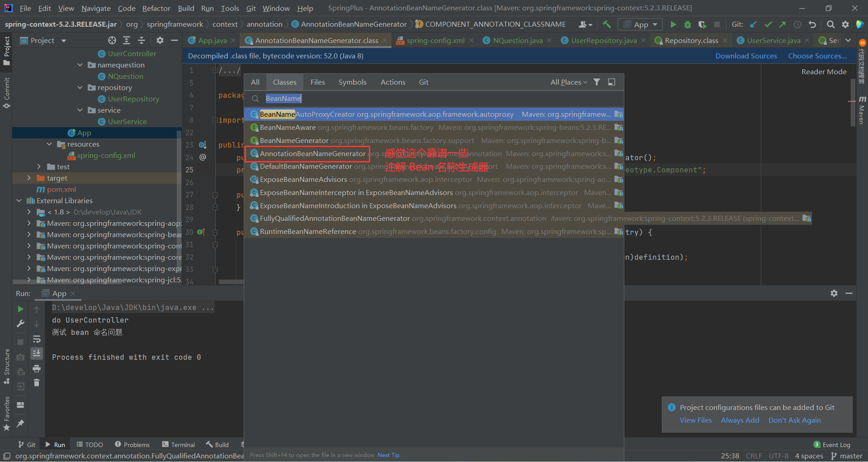
Task: Open Project view mode dropdown
Action: tap(64, 41)
